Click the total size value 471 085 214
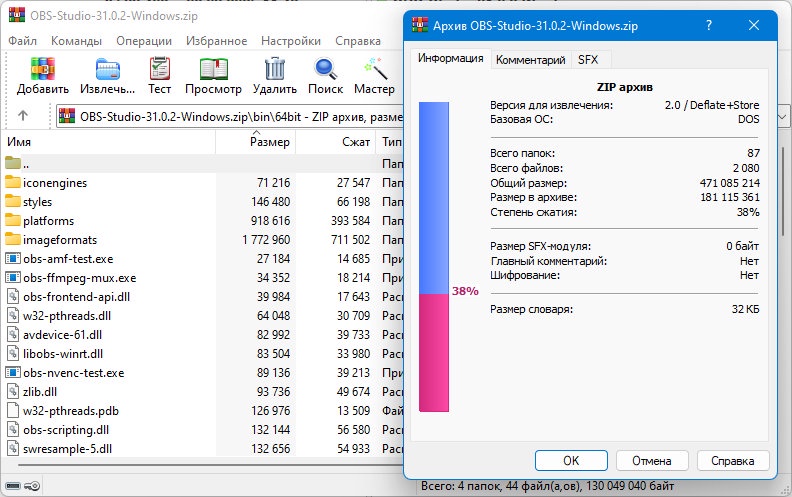Screen dimensions: 792x497 pyautogui.click(x=729, y=183)
